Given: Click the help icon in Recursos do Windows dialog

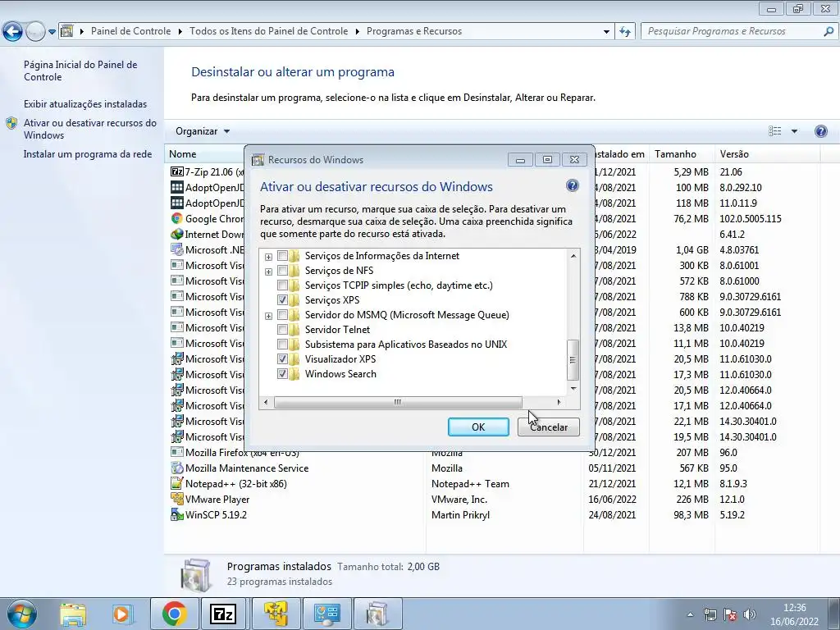Looking at the screenshot, I should coord(572,186).
